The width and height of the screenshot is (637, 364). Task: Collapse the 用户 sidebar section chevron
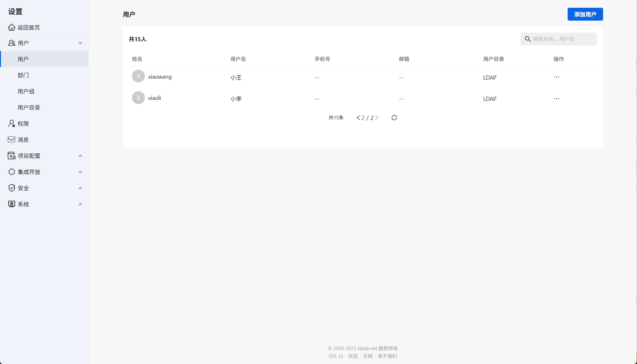point(80,43)
